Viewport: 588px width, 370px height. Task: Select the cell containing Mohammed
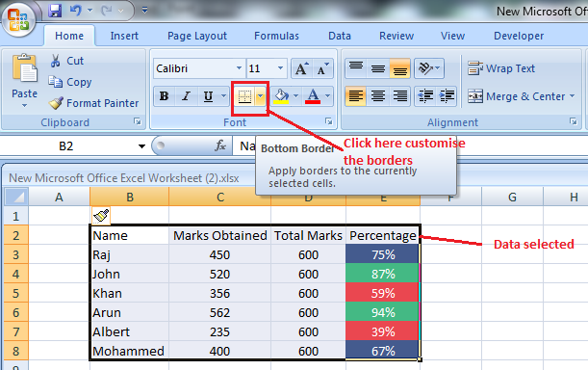[129, 351]
